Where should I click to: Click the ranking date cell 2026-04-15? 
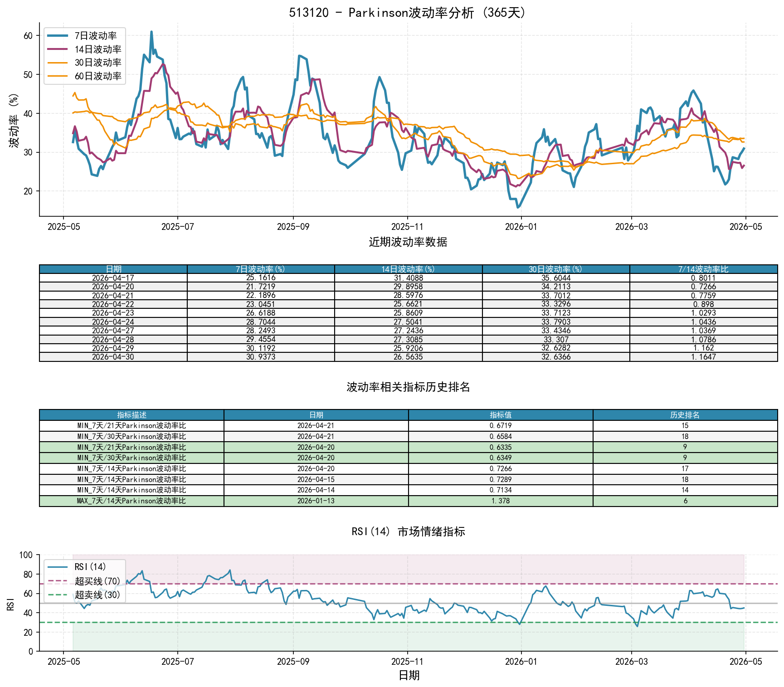pos(316,479)
